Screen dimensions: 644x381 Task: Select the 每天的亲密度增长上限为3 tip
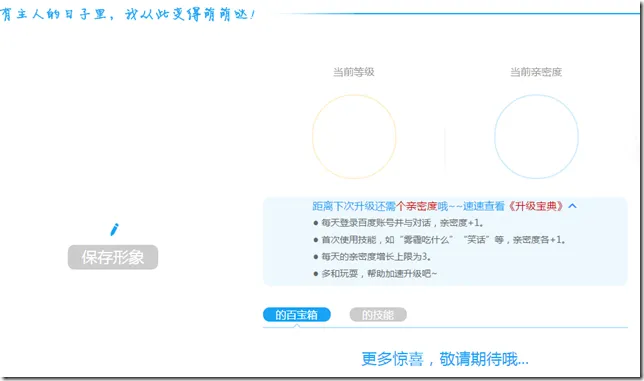(372, 257)
